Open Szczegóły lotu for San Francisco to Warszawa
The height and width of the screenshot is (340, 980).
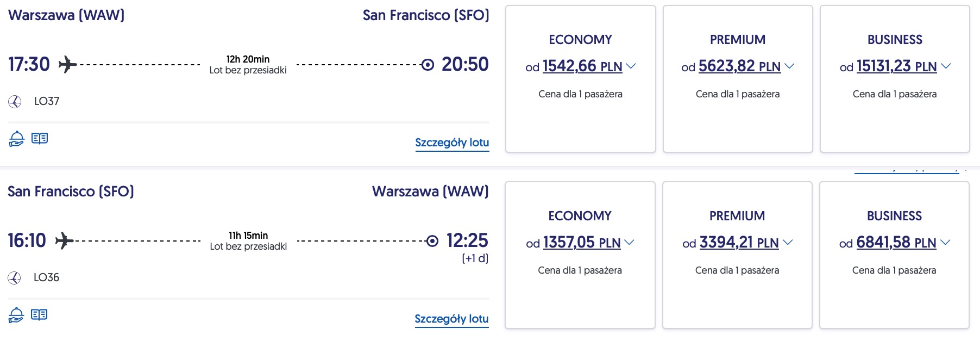coord(451,319)
